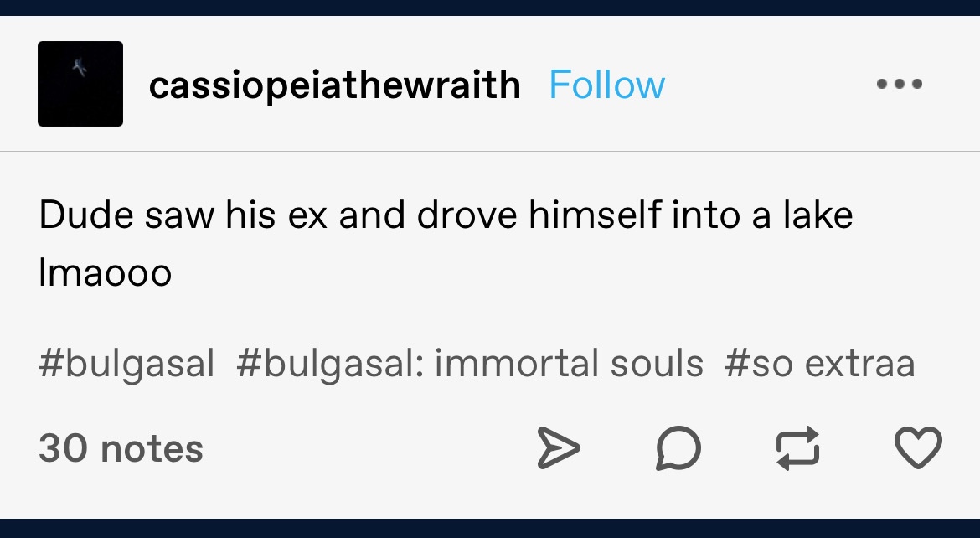
Task: Click the dark navy strip above the post
Action: [x=490, y=7]
